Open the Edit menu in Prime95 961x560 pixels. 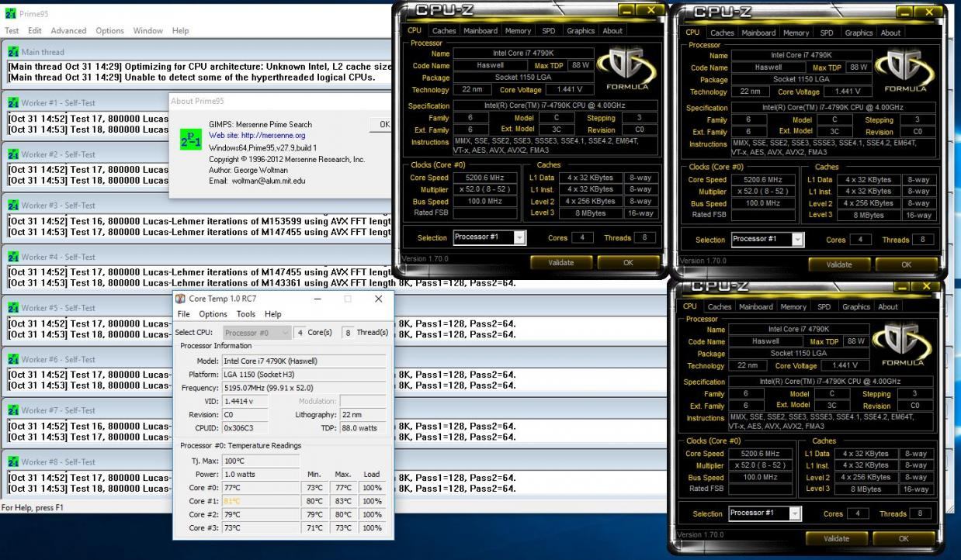(35, 31)
